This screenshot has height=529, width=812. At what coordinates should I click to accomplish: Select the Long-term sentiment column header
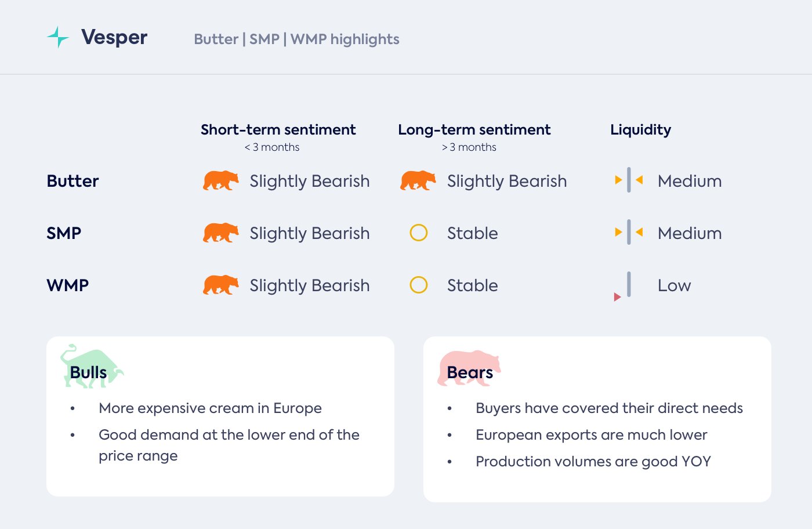point(474,130)
